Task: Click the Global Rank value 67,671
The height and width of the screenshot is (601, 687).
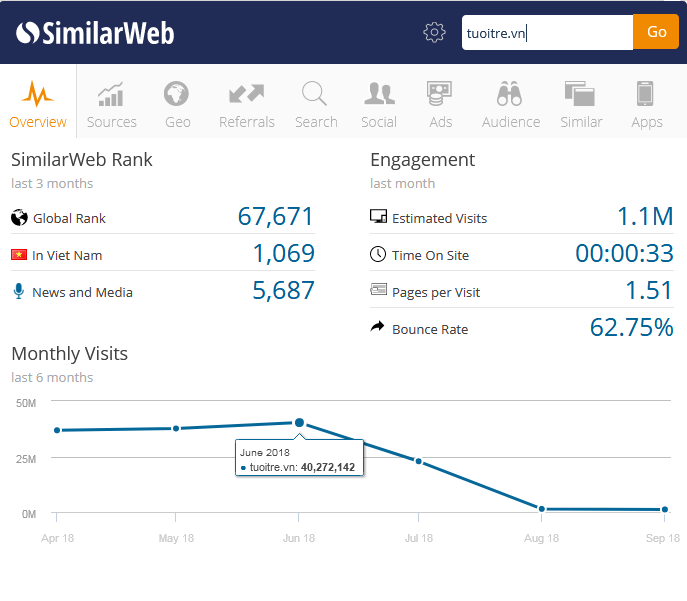Action: pyautogui.click(x=275, y=217)
